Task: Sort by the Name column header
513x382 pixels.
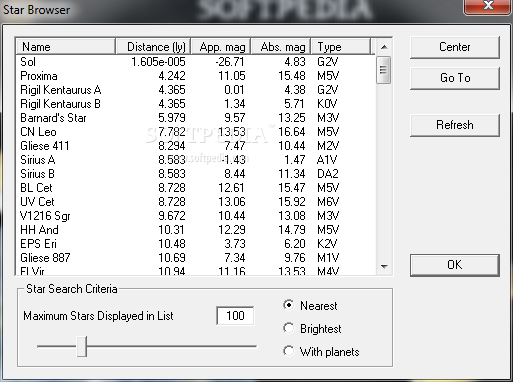Action: click(x=66, y=47)
